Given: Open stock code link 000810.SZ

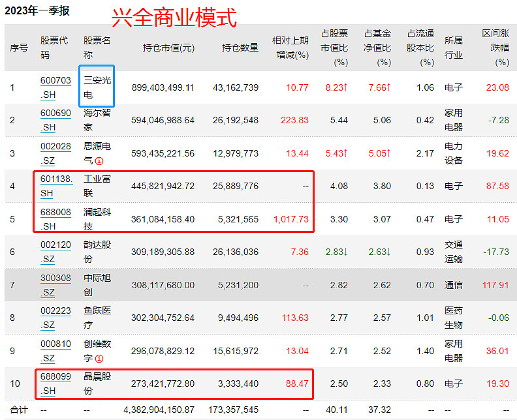Looking at the screenshot, I should (55, 351).
